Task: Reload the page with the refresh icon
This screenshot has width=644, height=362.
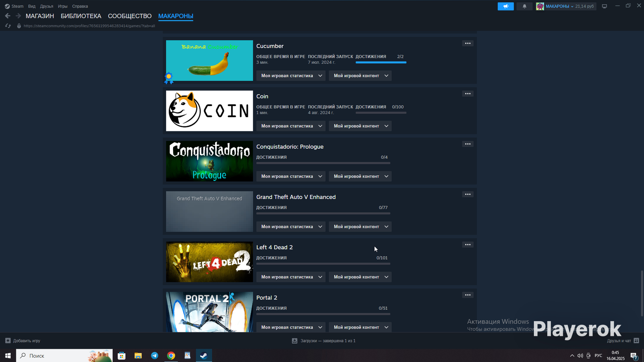Action: tap(8, 26)
